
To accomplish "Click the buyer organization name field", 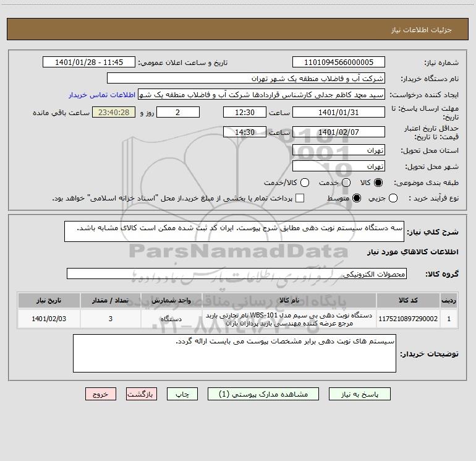I will [246, 79].
